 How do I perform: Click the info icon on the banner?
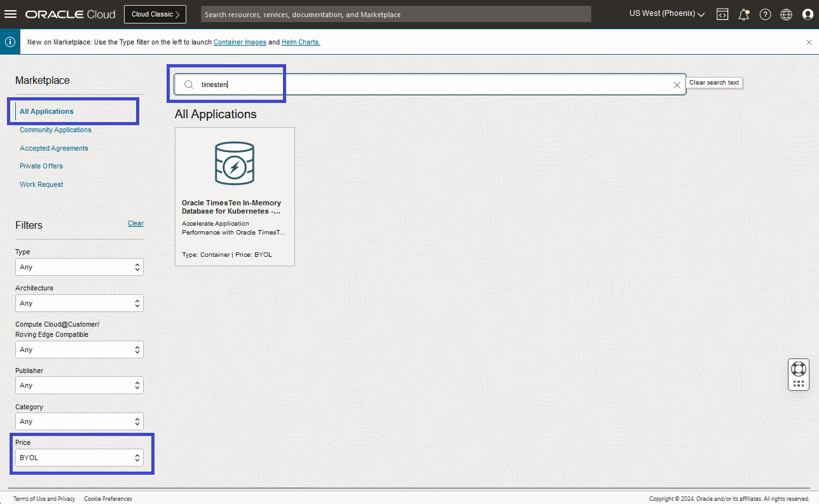click(10, 42)
